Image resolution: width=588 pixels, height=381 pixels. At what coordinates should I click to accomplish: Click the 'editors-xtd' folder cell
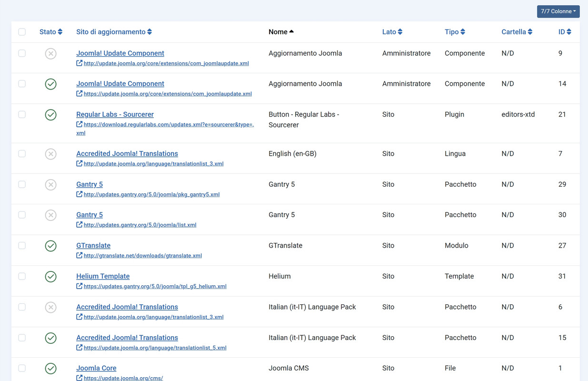click(518, 114)
